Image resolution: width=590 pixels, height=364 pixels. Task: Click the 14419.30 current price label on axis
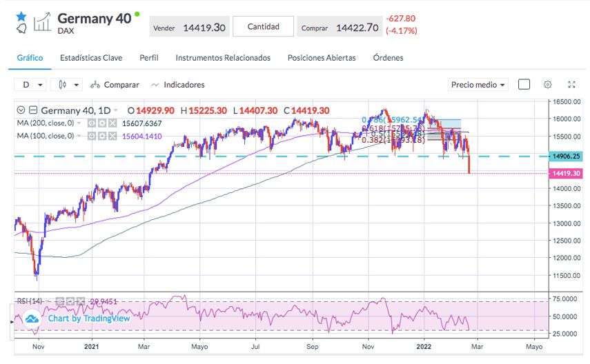pos(566,173)
